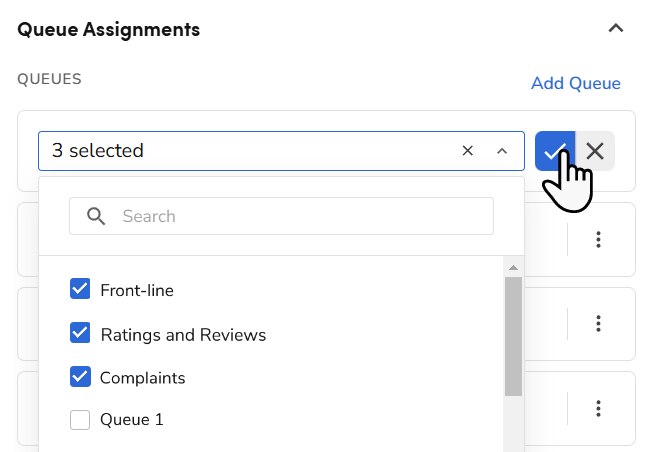Select the 'Complaints' label text
Screen dimensions: 652x452
click(x=143, y=378)
